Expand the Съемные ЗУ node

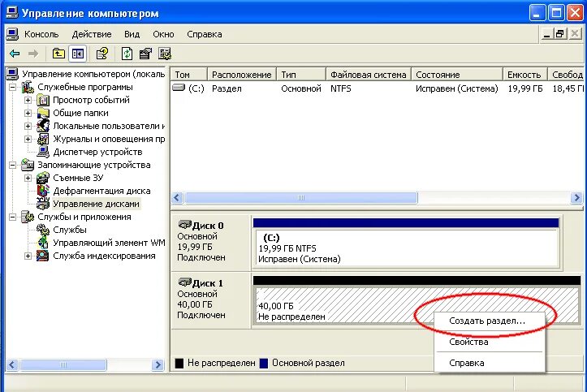[x=28, y=178]
